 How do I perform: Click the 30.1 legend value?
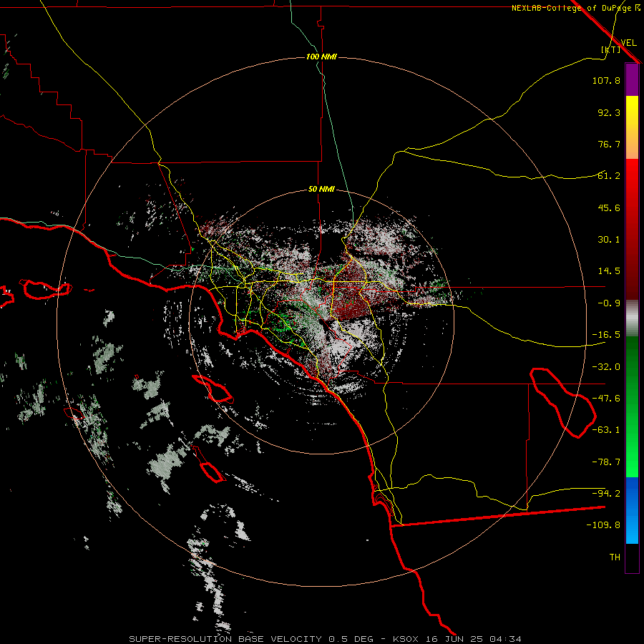coord(609,240)
